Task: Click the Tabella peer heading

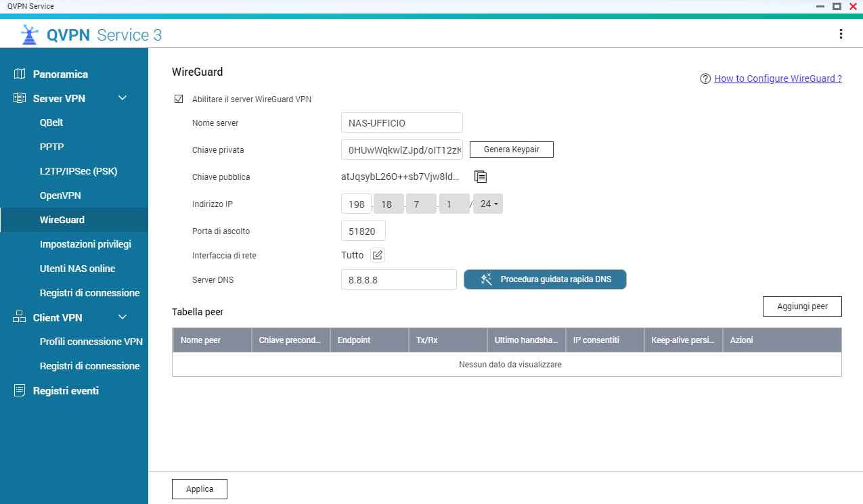Action: click(x=198, y=312)
